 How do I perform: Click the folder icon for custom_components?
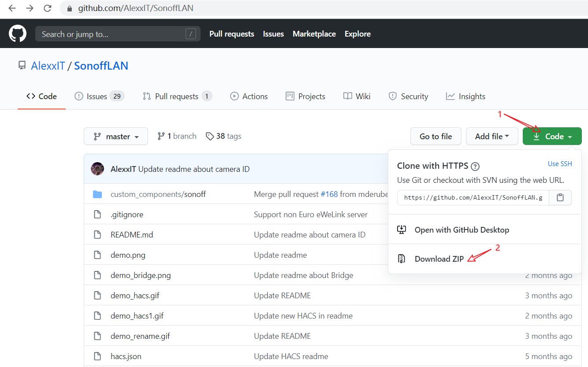[97, 194]
